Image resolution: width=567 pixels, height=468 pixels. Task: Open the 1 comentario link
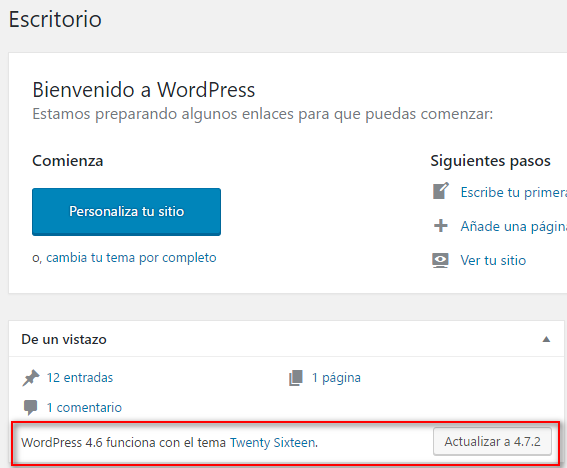coord(84,408)
